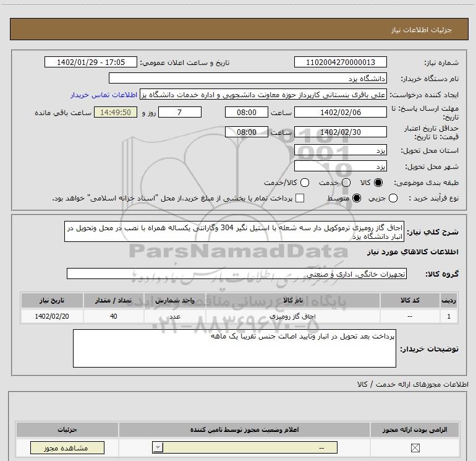Image resolution: width=476 pixels, height=461 pixels.
Task: Click the quantity cell showing 40
Action: tap(114, 316)
